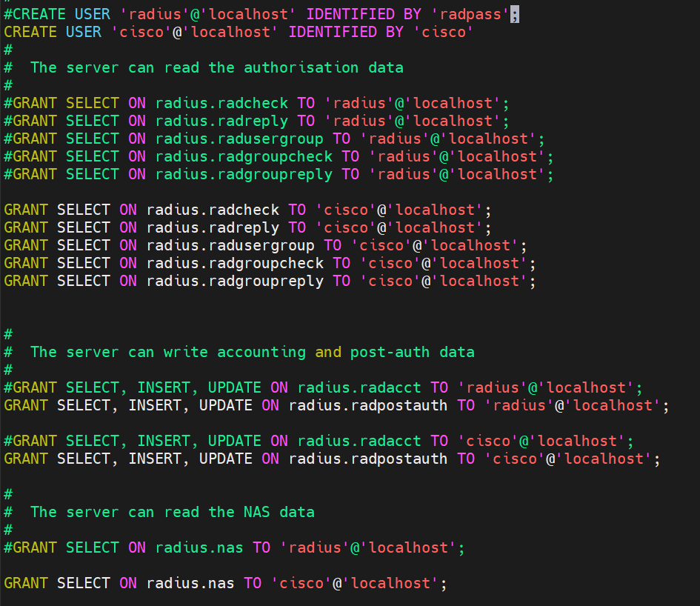The width and height of the screenshot is (700, 606).
Task: Click the word "authorisation" in the comment
Action: pyautogui.click(x=302, y=67)
